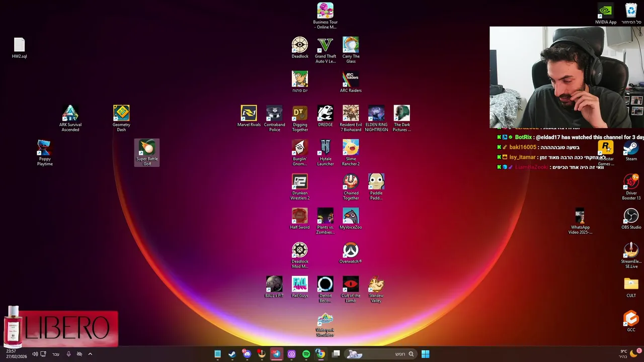
Task: Open the volume tray control
Action: point(35,354)
